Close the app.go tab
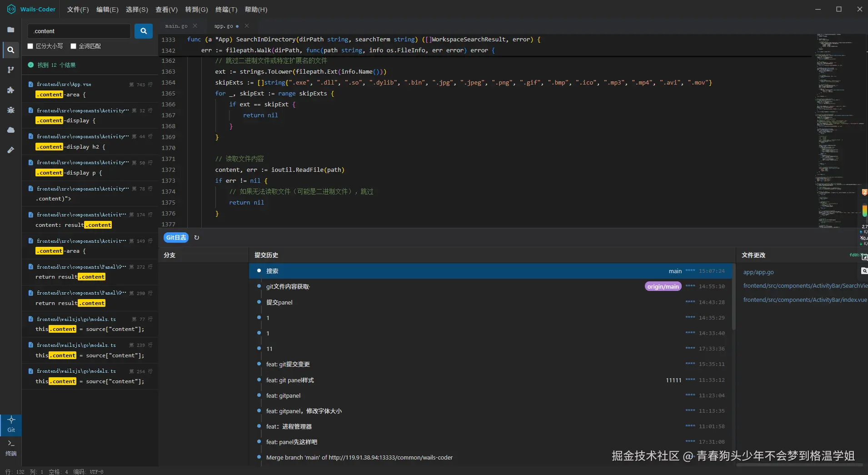Screen dimensions: 868x475 coord(247,26)
